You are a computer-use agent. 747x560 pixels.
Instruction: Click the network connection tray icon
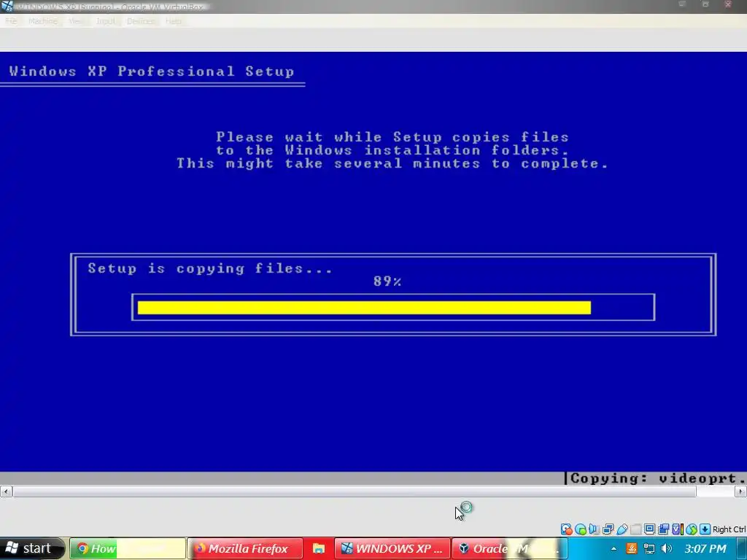coord(649,548)
